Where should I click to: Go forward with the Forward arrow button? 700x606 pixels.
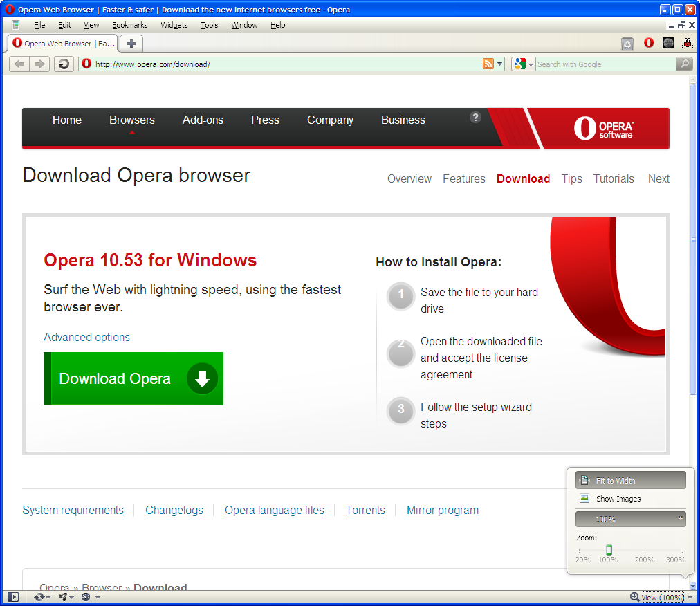click(x=39, y=64)
